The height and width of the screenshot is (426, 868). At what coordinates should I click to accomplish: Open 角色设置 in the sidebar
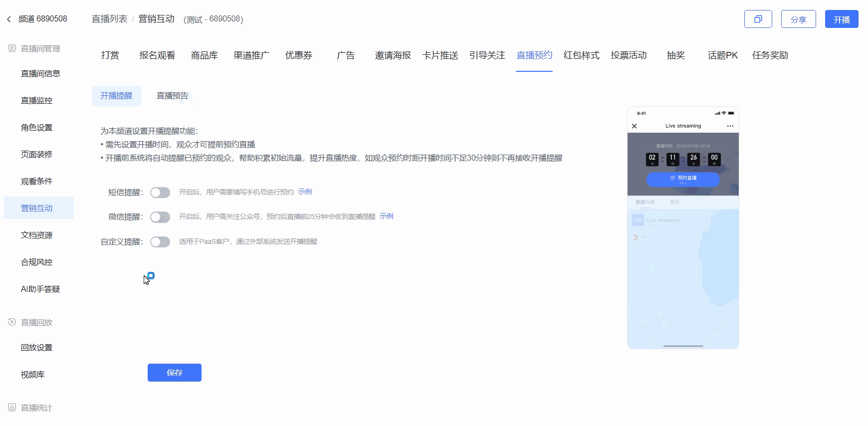[x=36, y=127]
